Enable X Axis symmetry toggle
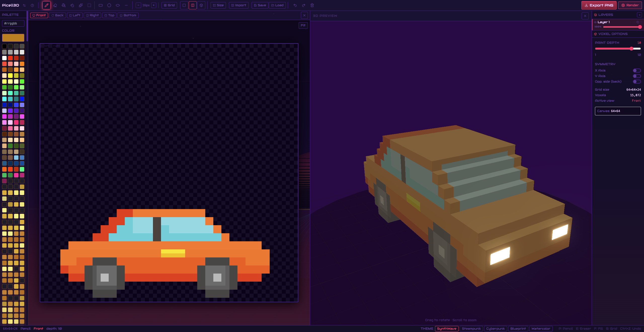Viewport: 644px width, 332px height. [637, 71]
